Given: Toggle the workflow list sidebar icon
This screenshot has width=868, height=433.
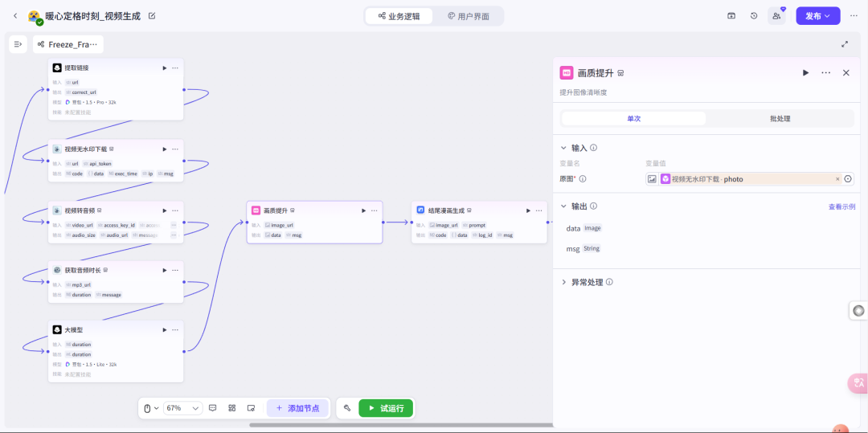Looking at the screenshot, I should pyautogui.click(x=18, y=44).
